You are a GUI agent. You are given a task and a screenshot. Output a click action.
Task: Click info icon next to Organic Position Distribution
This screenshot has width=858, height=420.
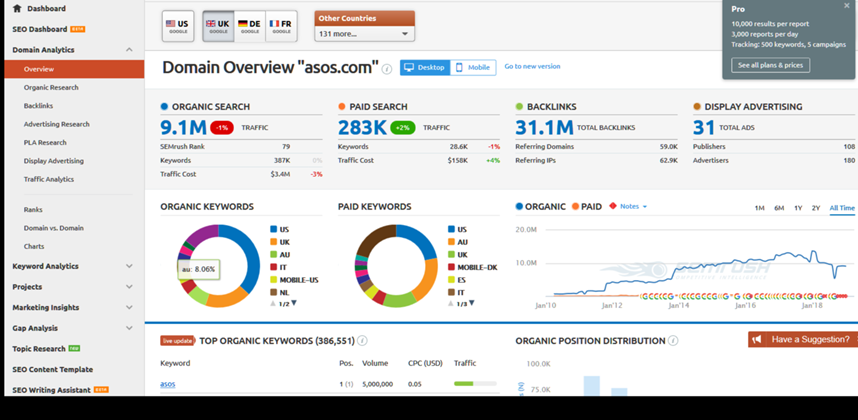(673, 341)
